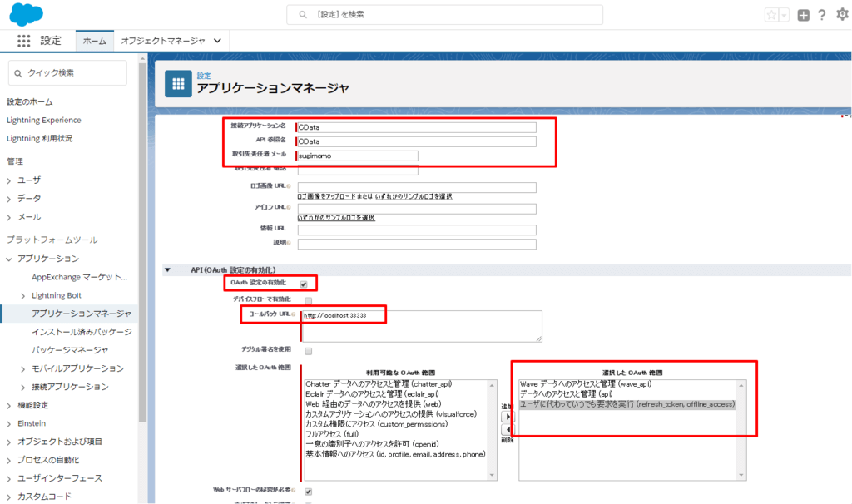The height and width of the screenshot is (504, 852).
Task: Click the API 参照名 field
Action: point(417,141)
